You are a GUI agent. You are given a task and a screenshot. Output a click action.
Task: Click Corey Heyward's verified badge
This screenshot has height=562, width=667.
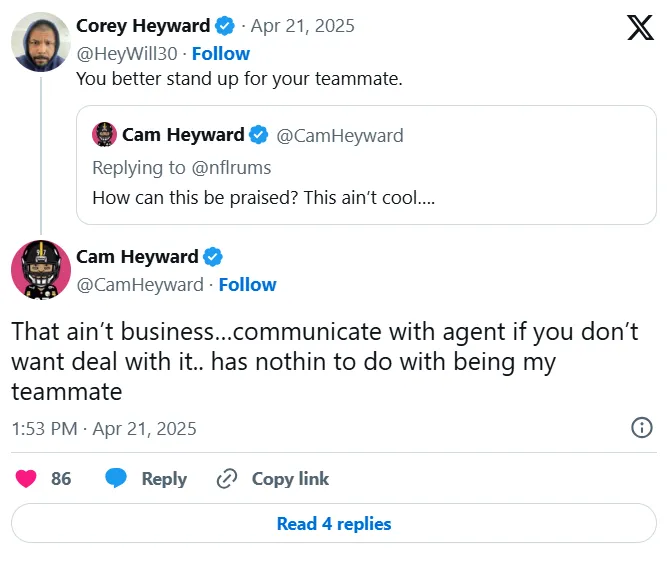point(226,26)
